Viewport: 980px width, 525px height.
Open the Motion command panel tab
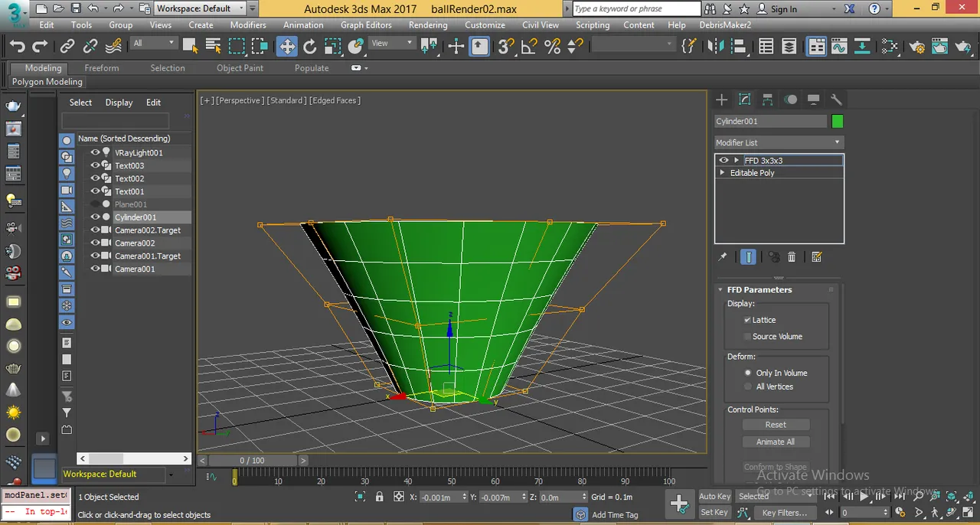790,99
